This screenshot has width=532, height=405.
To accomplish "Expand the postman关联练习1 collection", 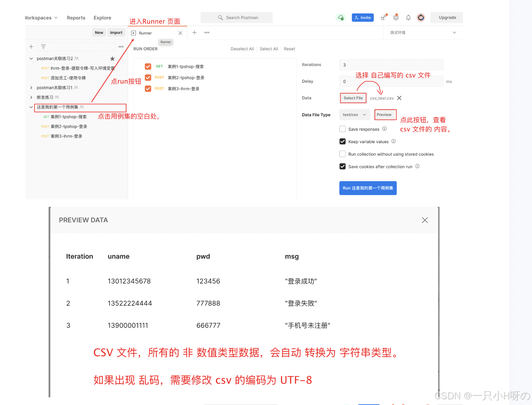I will (x=31, y=88).
